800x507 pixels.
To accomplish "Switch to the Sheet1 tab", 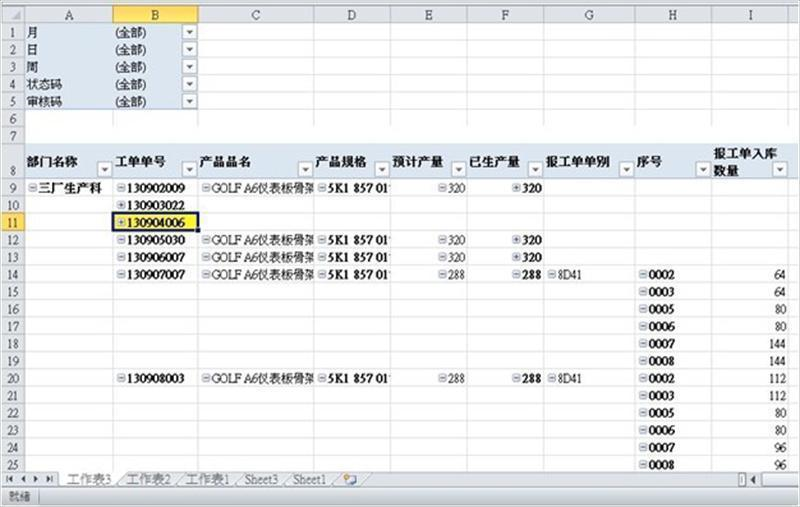I will (309, 479).
